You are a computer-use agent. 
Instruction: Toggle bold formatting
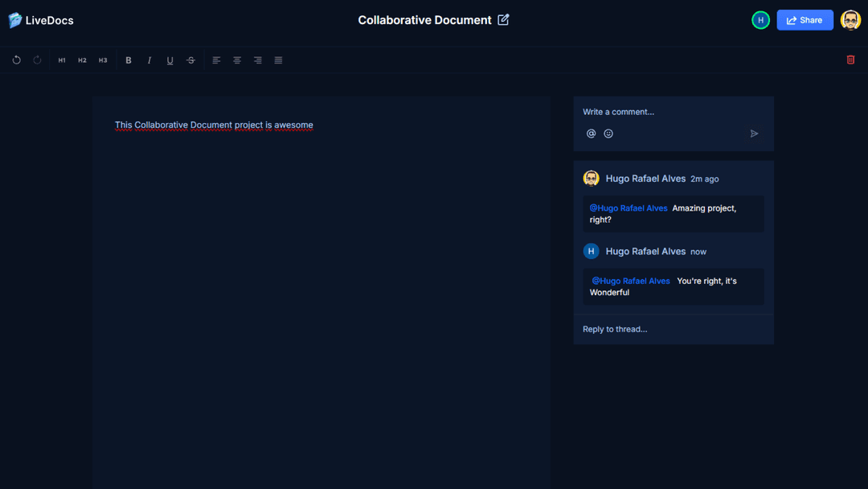[x=128, y=60]
